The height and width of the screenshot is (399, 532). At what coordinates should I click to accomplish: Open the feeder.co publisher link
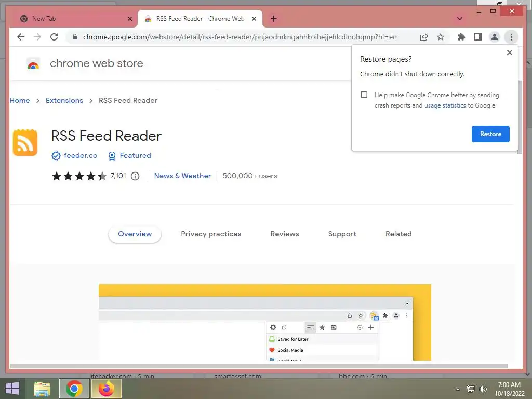coord(81,155)
